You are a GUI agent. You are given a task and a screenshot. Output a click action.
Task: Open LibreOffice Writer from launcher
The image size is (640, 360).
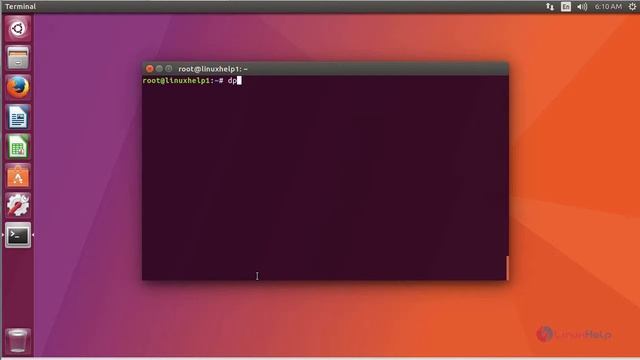[x=18, y=117]
